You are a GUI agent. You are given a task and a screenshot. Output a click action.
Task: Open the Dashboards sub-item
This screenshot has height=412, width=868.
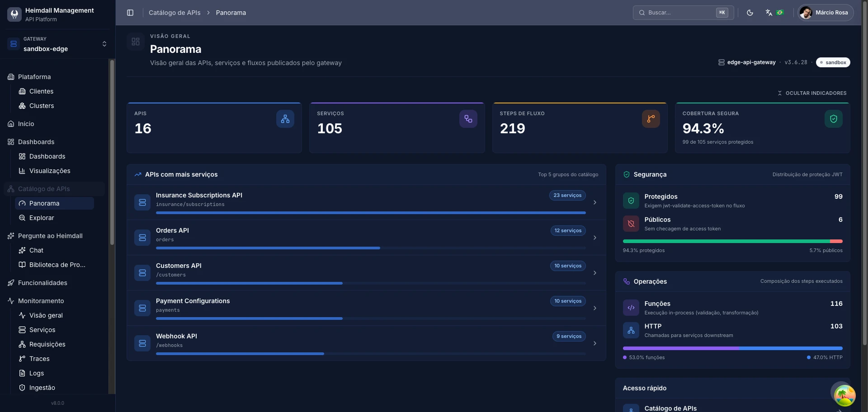coord(54,156)
